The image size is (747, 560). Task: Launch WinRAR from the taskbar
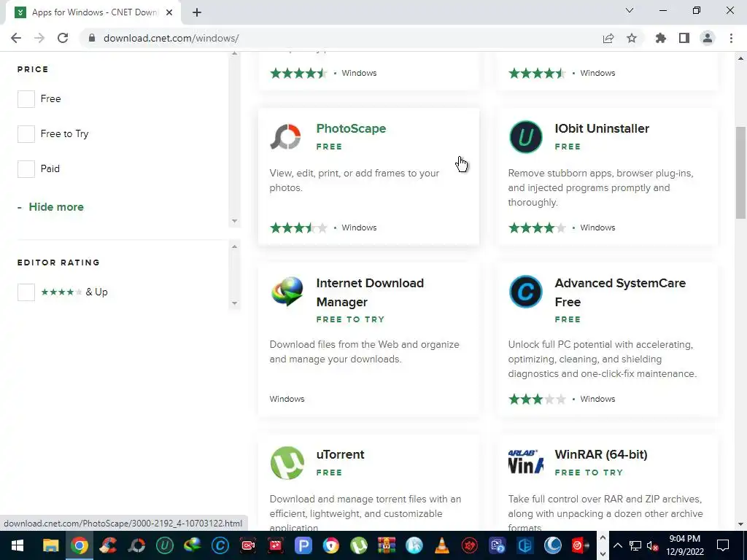[x=387, y=545]
